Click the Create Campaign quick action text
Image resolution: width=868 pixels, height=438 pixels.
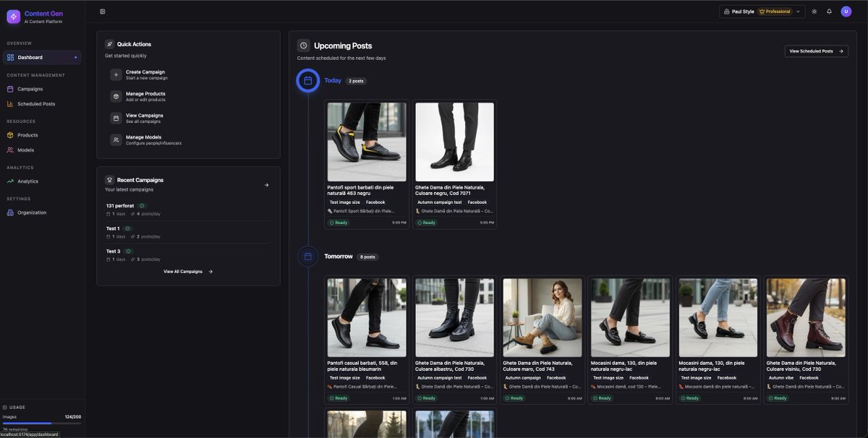point(145,72)
